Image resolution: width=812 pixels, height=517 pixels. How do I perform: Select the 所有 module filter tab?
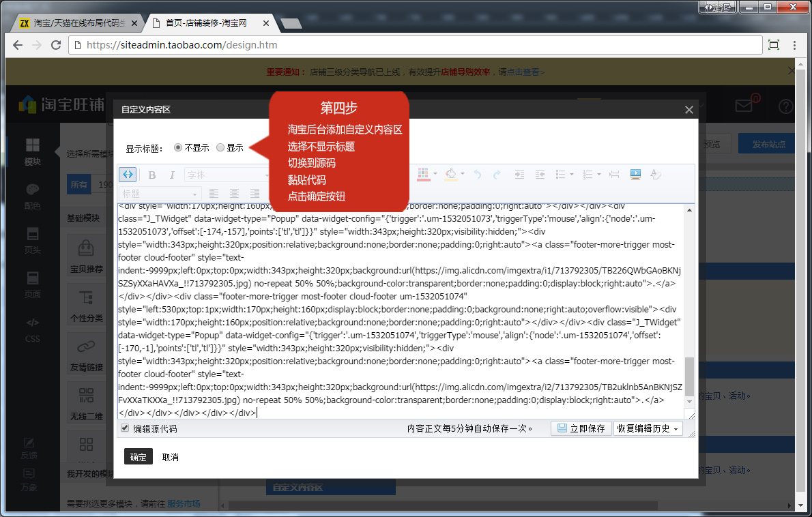(x=79, y=184)
